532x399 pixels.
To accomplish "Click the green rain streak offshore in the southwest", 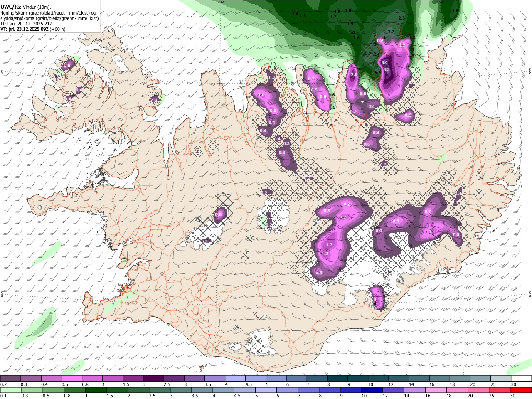I will click(x=36, y=327).
